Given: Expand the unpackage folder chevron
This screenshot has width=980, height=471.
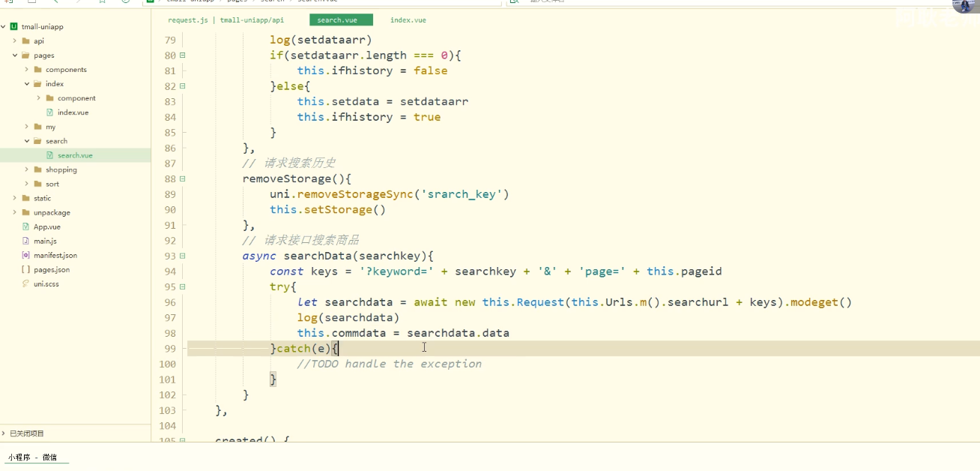Looking at the screenshot, I should [15, 212].
